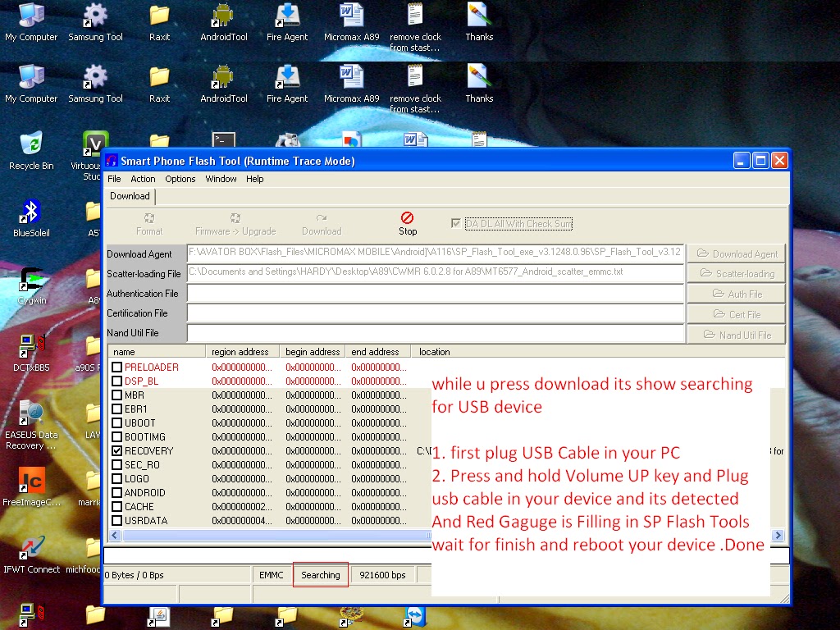The width and height of the screenshot is (840, 630).
Task: Click the Flash Tool title bar app icon
Action: 112,161
